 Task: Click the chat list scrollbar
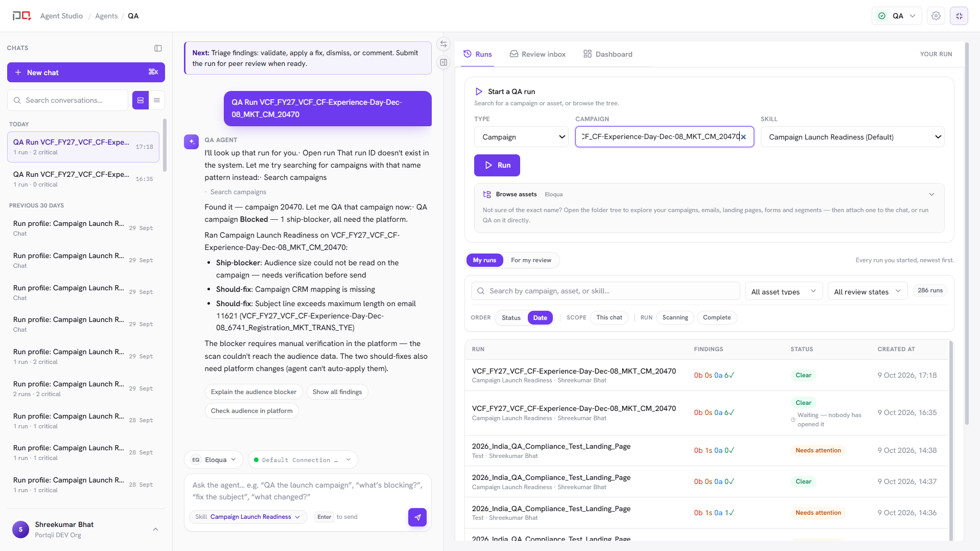coord(165,145)
